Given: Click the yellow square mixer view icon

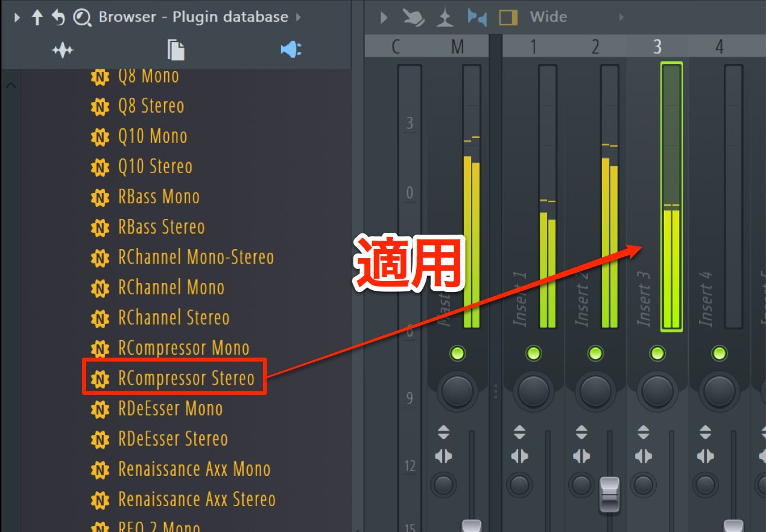Looking at the screenshot, I should (508, 17).
